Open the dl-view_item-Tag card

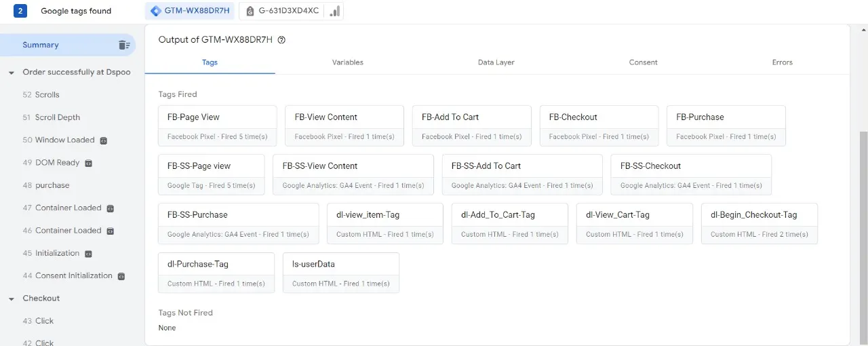(385, 223)
